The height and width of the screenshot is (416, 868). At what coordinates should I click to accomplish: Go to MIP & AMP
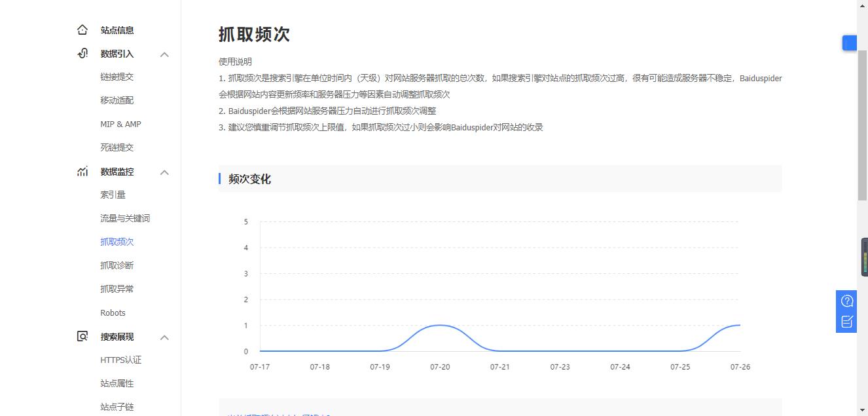[x=120, y=124]
